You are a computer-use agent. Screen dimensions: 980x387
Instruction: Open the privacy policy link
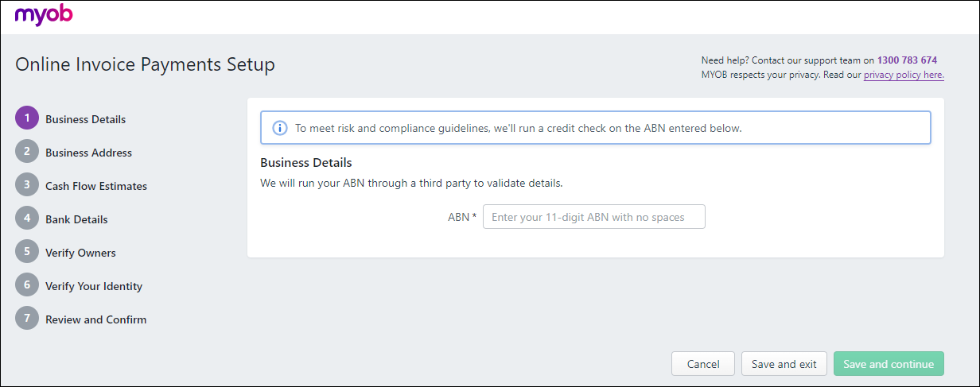(x=903, y=75)
